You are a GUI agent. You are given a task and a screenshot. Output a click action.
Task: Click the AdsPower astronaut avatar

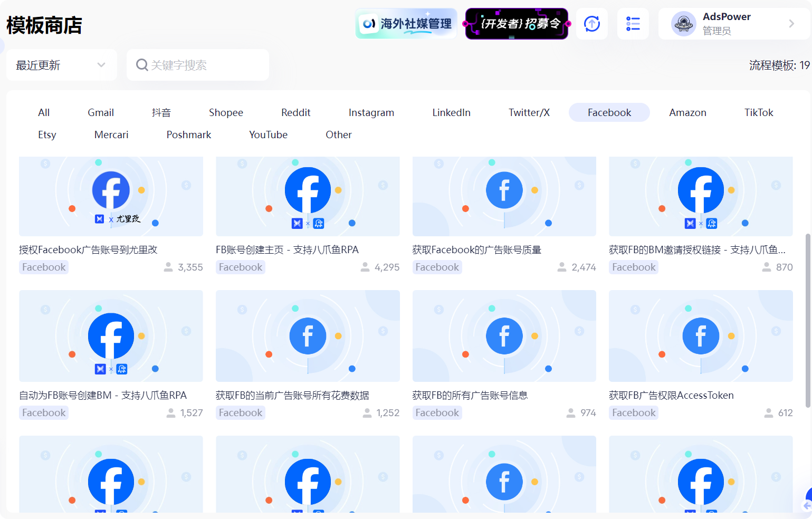click(683, 23)
